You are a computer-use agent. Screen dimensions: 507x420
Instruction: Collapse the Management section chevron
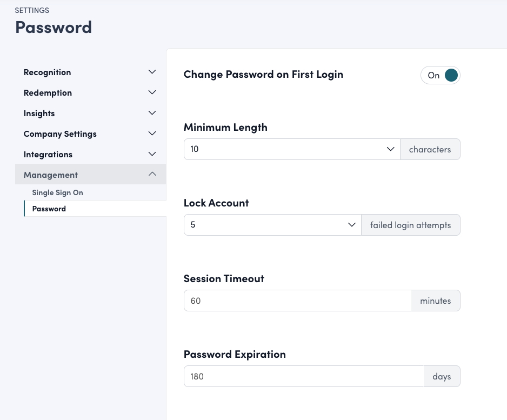152,174
